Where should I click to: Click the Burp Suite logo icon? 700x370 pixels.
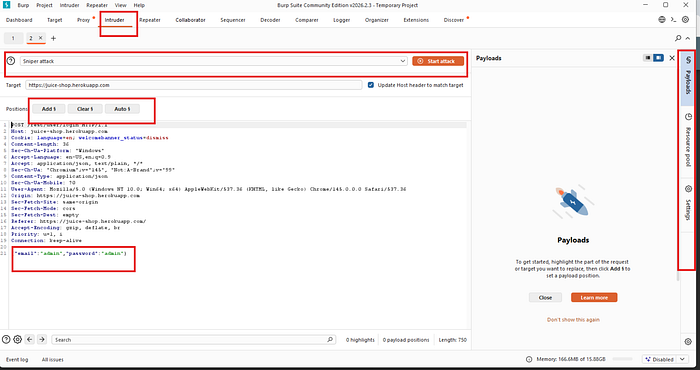(x=6, y=5)
